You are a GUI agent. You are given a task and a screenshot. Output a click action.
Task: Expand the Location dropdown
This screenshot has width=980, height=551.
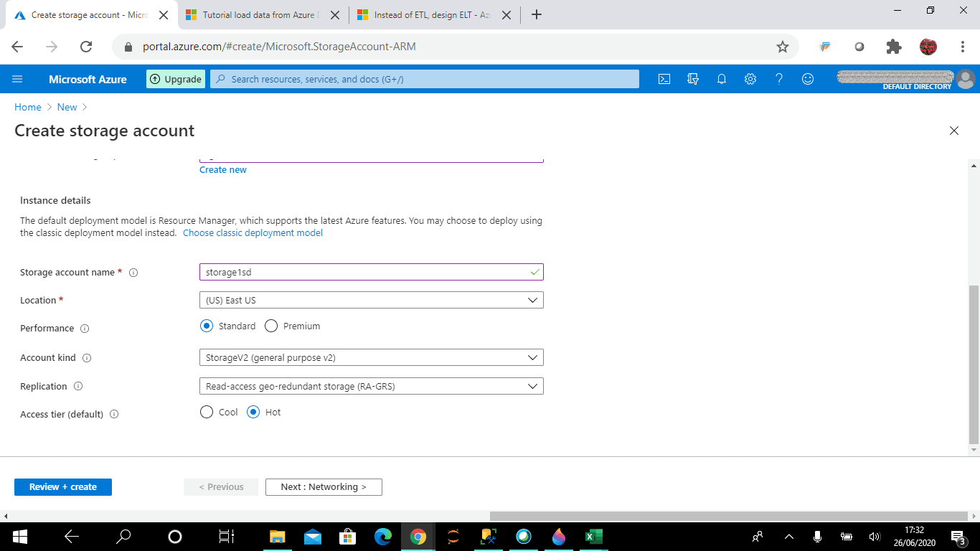coord(371,300)
